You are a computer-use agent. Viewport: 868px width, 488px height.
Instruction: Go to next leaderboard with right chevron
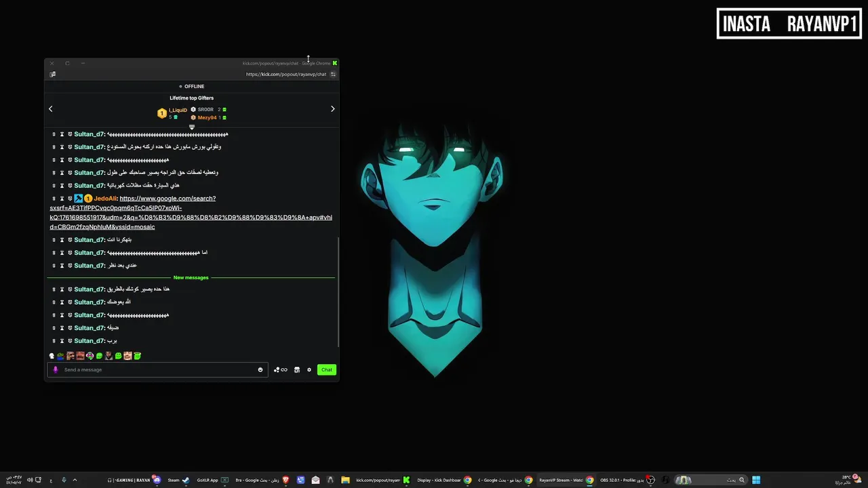332,109
